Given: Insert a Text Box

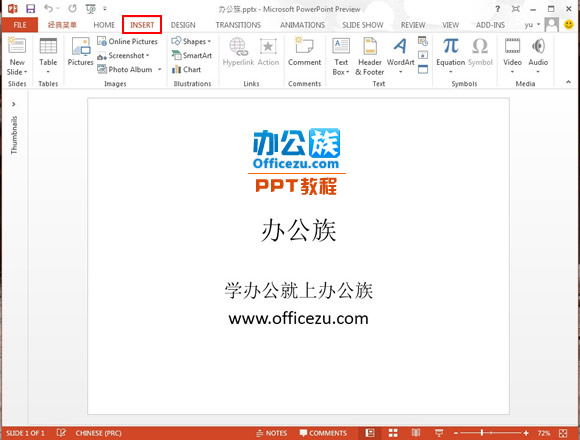Looking at the screenshot, I should tap(341, 57).
